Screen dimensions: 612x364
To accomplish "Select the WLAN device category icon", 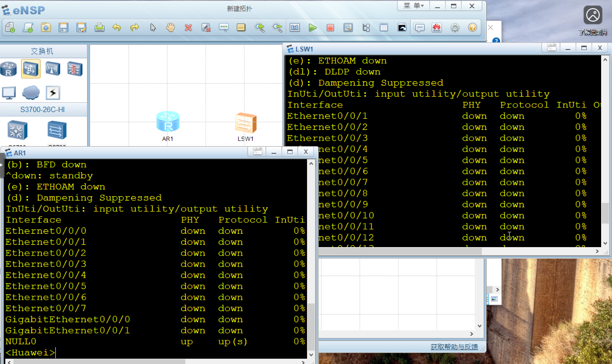I will (x=53, y=69).
